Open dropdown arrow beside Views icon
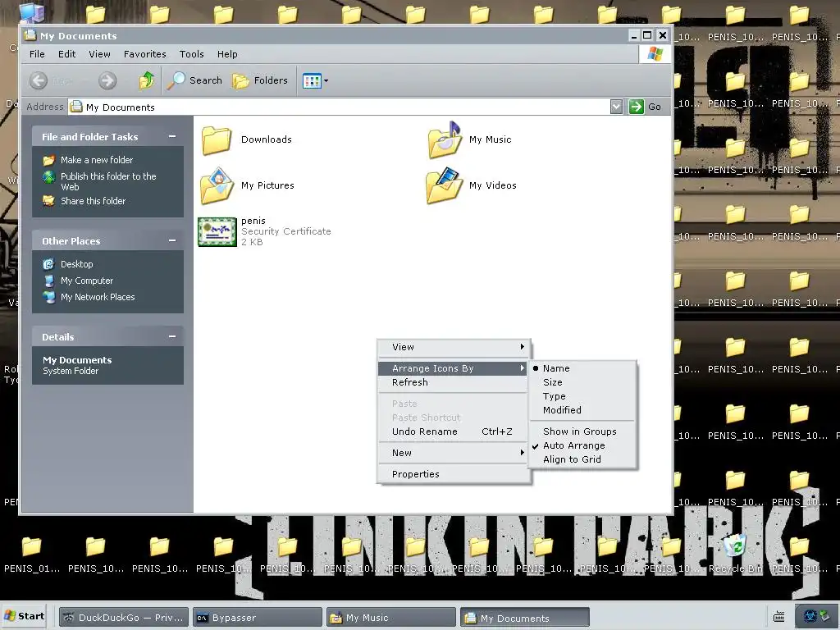Viewport: 840px width, 630px height. point(326,81)
